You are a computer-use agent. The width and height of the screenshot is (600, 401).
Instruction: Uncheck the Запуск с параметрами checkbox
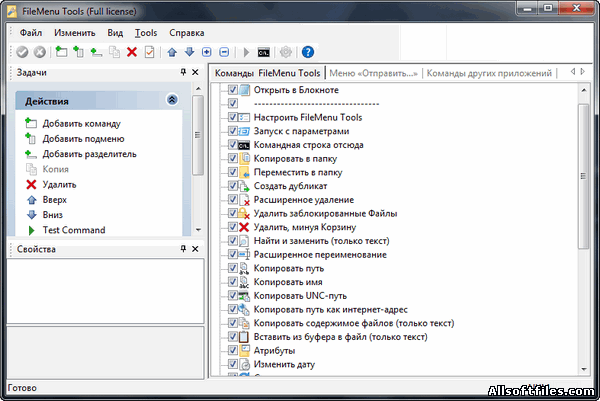[x=233, y=131]
